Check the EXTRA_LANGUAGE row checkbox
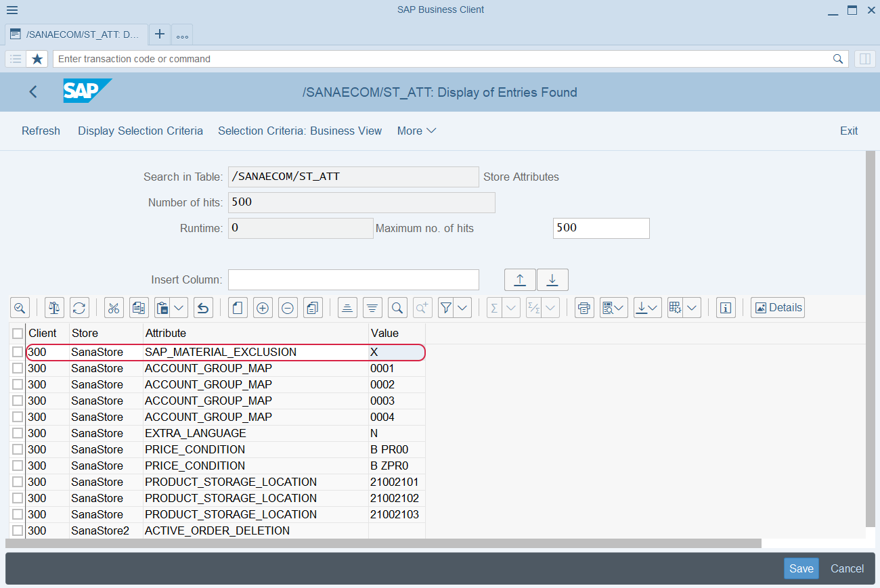The width and height of the screenshot is (880, 588). [x=18, y=433]
